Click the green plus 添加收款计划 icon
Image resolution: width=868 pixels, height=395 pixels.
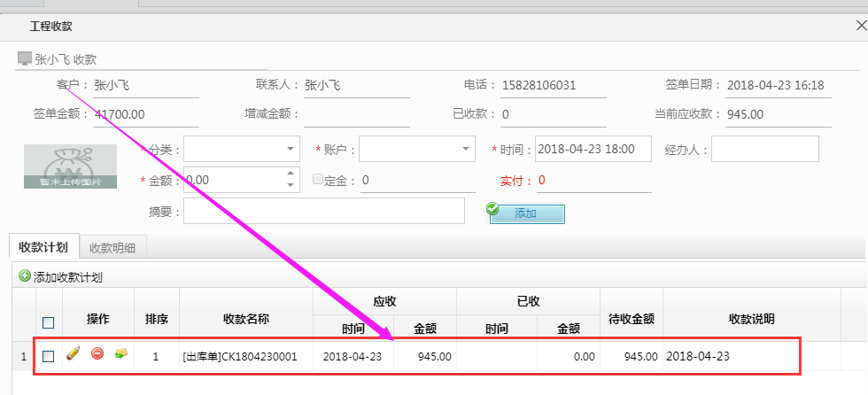click(x=24, y=276)
